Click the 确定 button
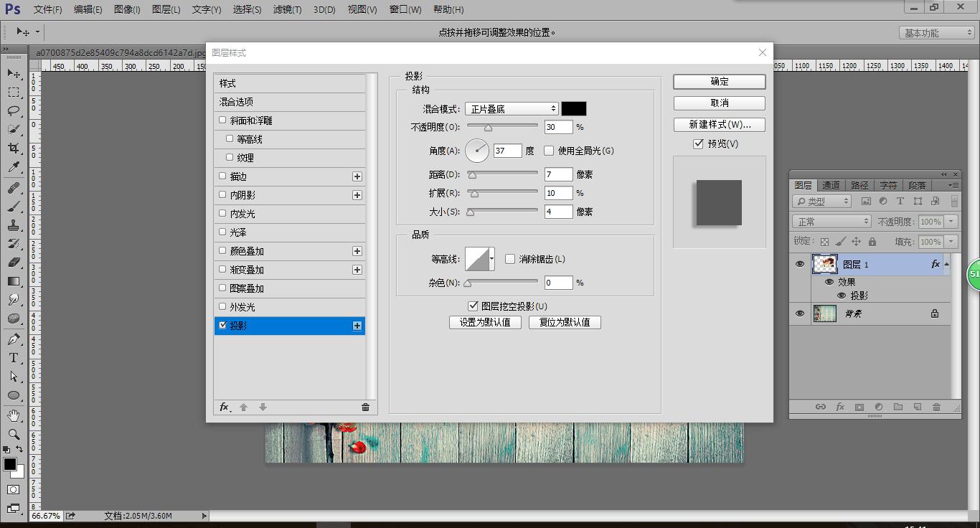The height and width of the screenshot is (528, 980). [x=718, y=81]
